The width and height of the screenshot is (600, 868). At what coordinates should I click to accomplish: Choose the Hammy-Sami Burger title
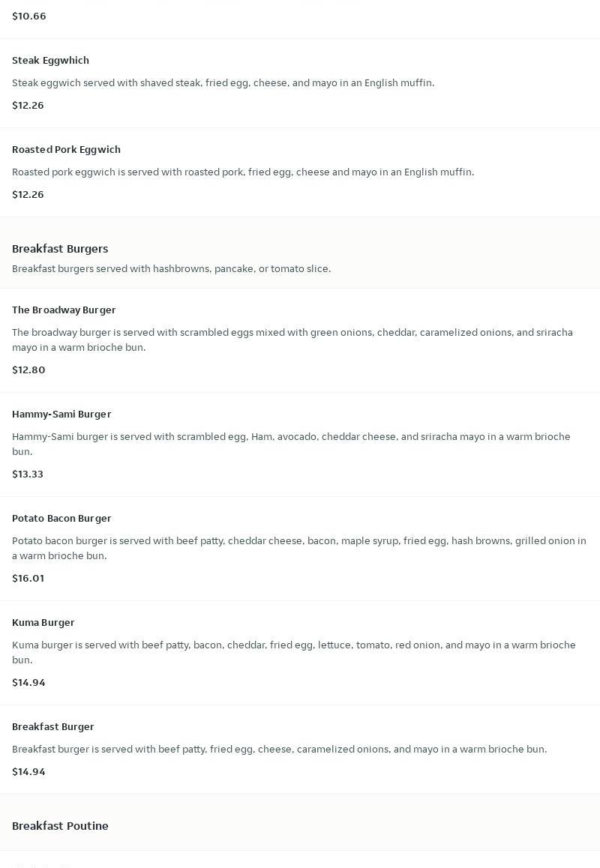(61, 414)
